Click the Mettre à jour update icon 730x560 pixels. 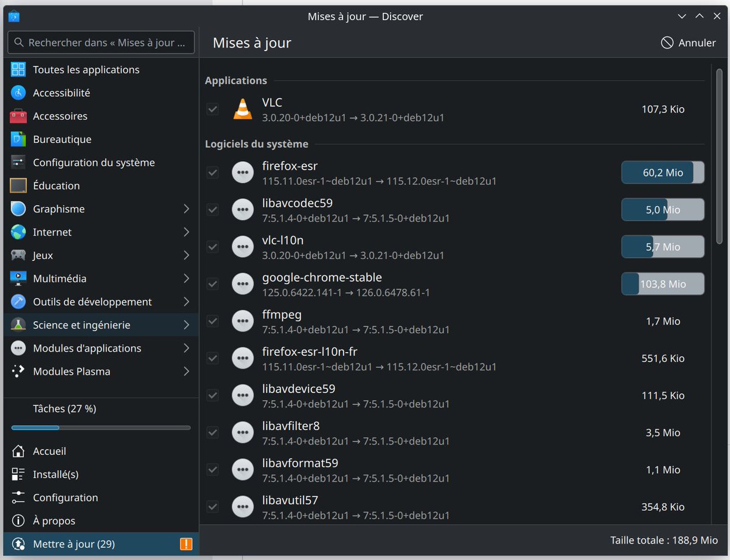(x=18, y=544)
